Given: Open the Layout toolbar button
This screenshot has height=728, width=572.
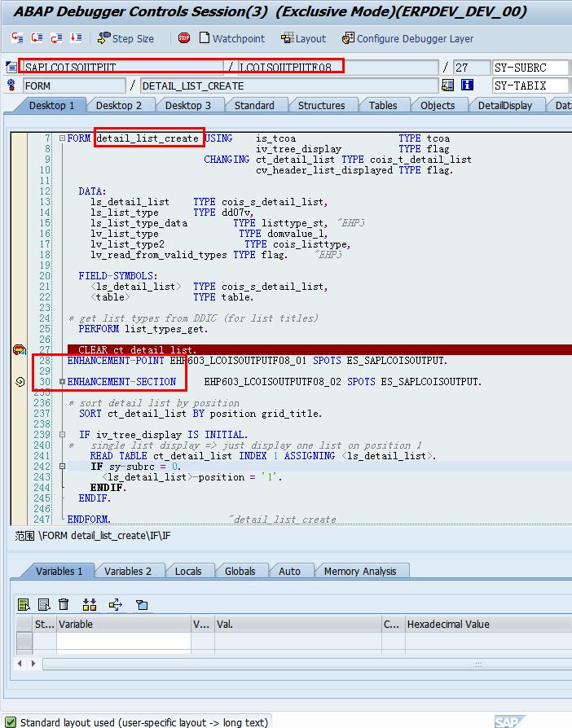Looking at the screenshot, I should pos(303,38).
